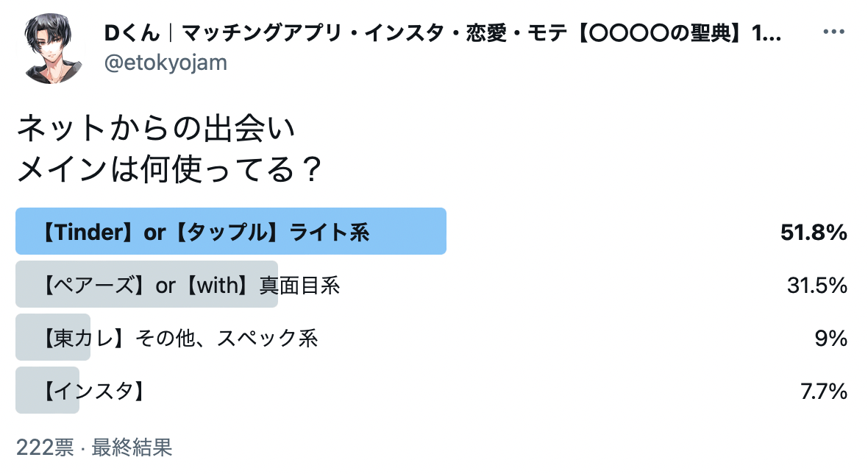Click the 最終結果 final results label
The image size is (868, 474).
click(x=132, y=448)
